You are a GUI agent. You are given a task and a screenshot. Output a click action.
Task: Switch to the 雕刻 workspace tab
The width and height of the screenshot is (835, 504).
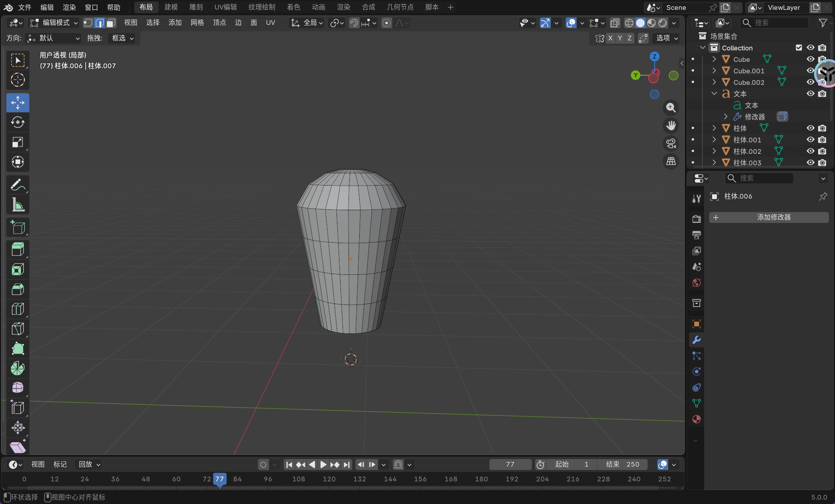click(x=196, y=7)
